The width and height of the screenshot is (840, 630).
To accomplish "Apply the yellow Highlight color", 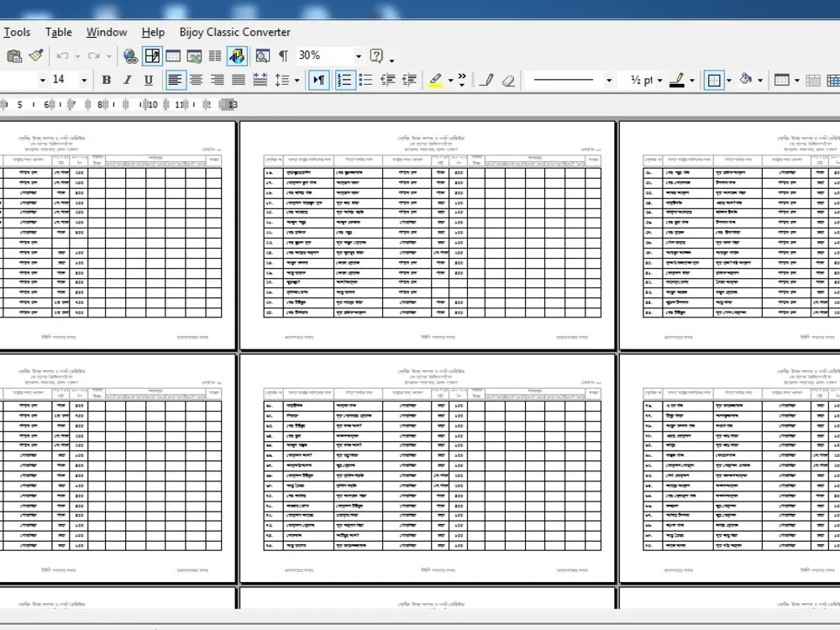I will click(x=435, y=81).
